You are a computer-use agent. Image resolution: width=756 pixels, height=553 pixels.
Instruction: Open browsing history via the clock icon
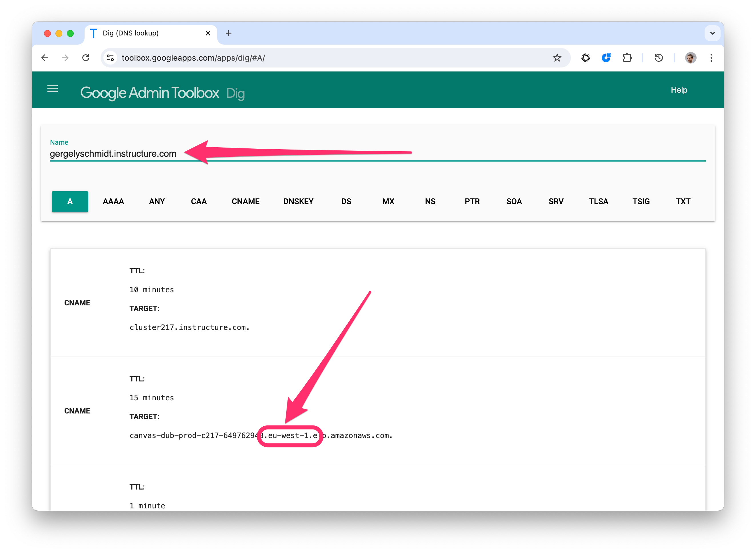[658, 57]
